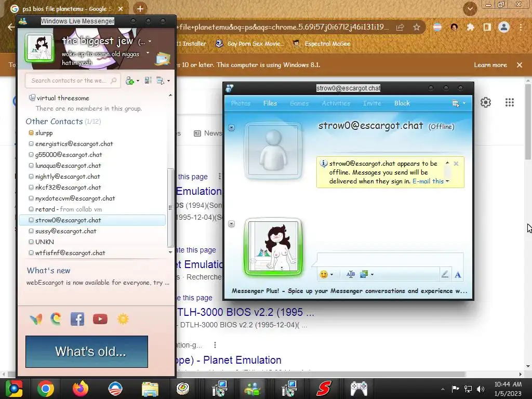Click the Block option in chat window
The image size is (532, 399).
[402, 103]
